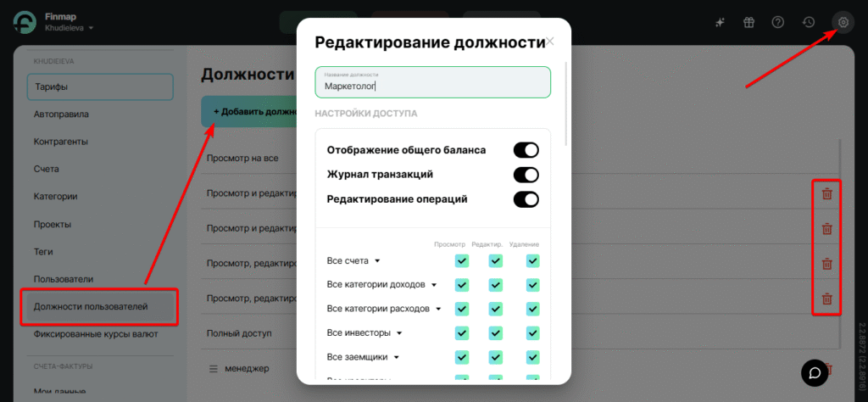Image resolution: width=868 pixels, height=402 pixels.
Task: Turn off Редактирование операций switch
Action: 526,199
